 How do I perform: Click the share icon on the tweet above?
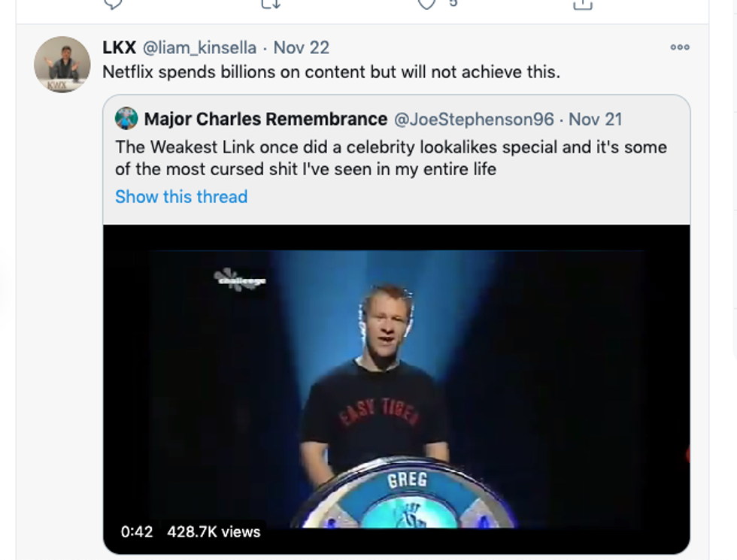click(582, 4)
